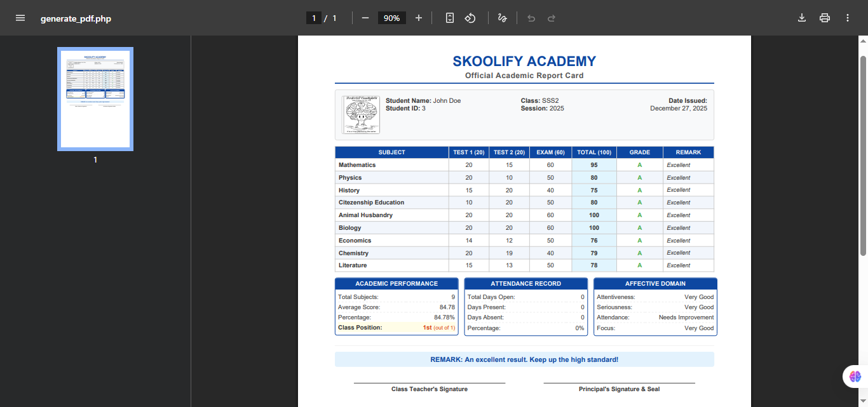Download the PDF file
Screen dimensions: 868x407
point(802,18)
